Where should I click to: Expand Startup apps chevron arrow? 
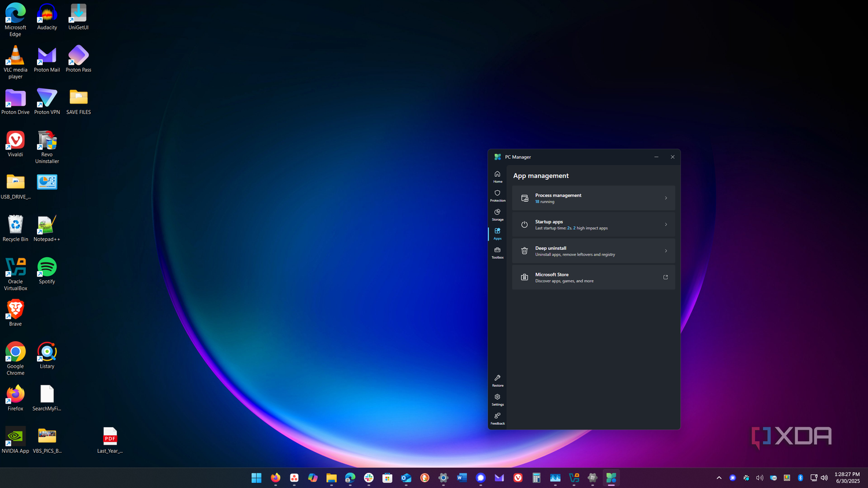(666, 224)
